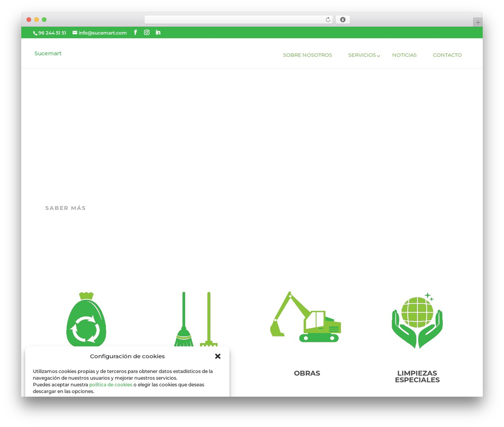Click the Saber Más button

(x=65, y=208)
